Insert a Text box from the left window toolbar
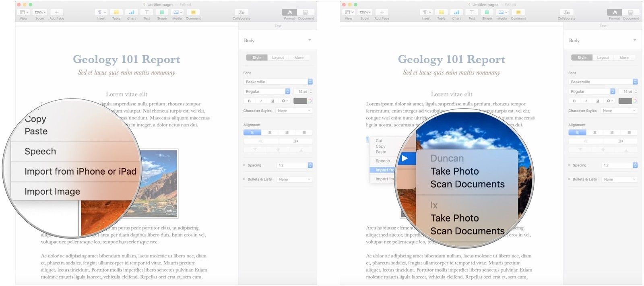The image size is (644, 286). coord(147,12)
